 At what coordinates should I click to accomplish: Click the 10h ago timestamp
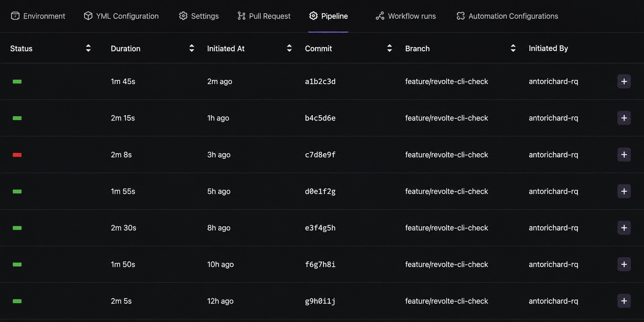click(x=220, y=264)
